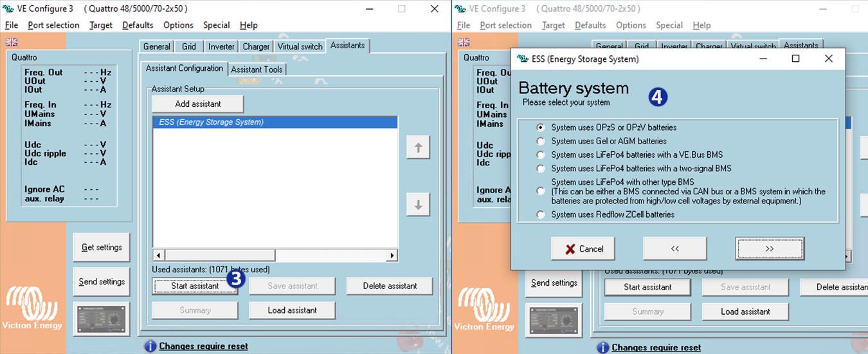Click Delete assistant in left window
Screen dimensions: 868x354
[x=390, y=286]
